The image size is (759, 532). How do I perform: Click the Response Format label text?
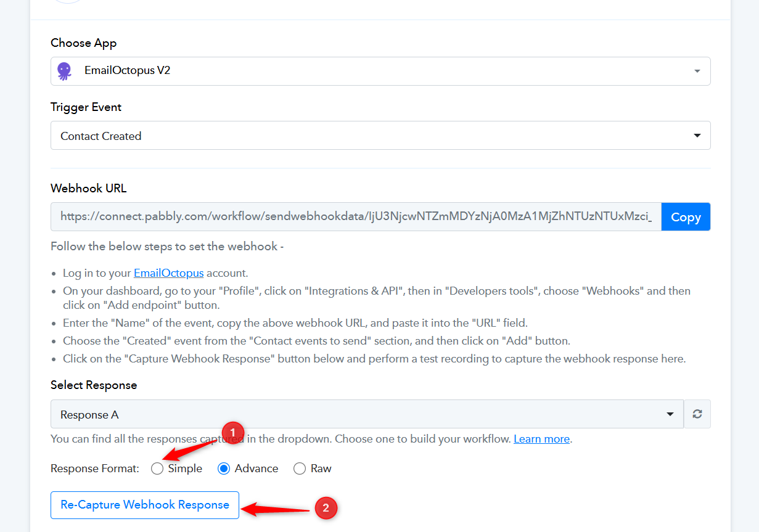click(x=95, y=469)
